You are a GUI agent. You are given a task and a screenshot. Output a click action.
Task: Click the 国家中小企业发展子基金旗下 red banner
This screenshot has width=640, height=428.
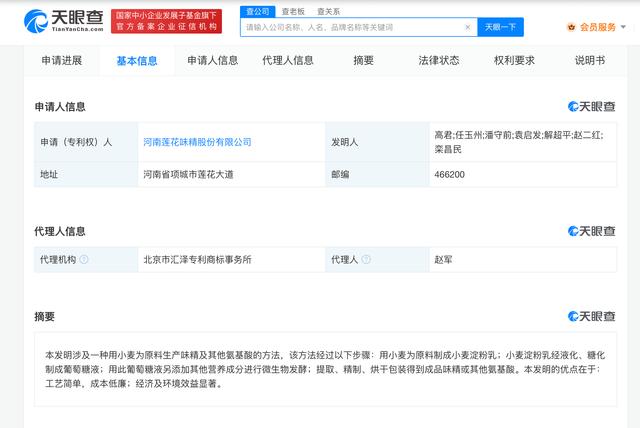pos(165,21)
